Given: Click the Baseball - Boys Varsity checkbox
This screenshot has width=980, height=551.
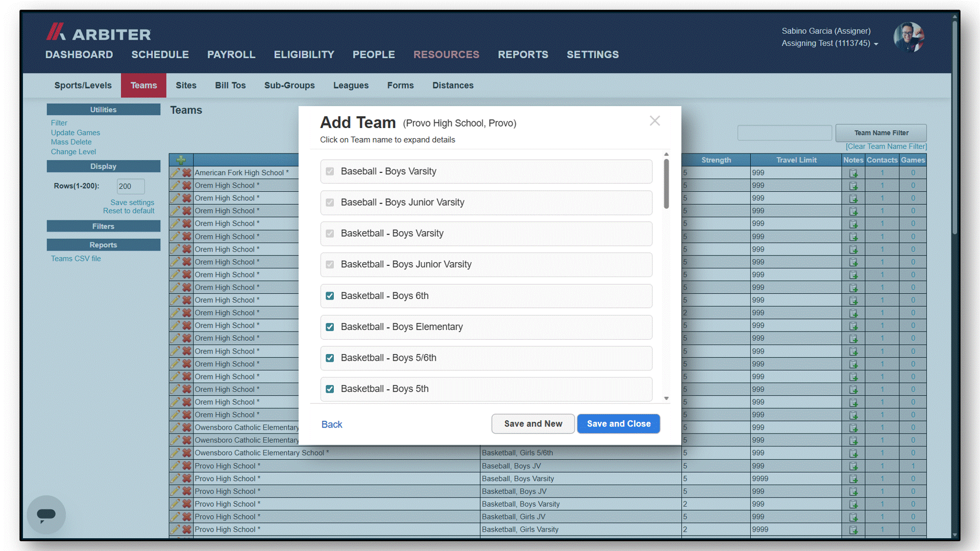Looking at the screenshot, I should (330, 171).
